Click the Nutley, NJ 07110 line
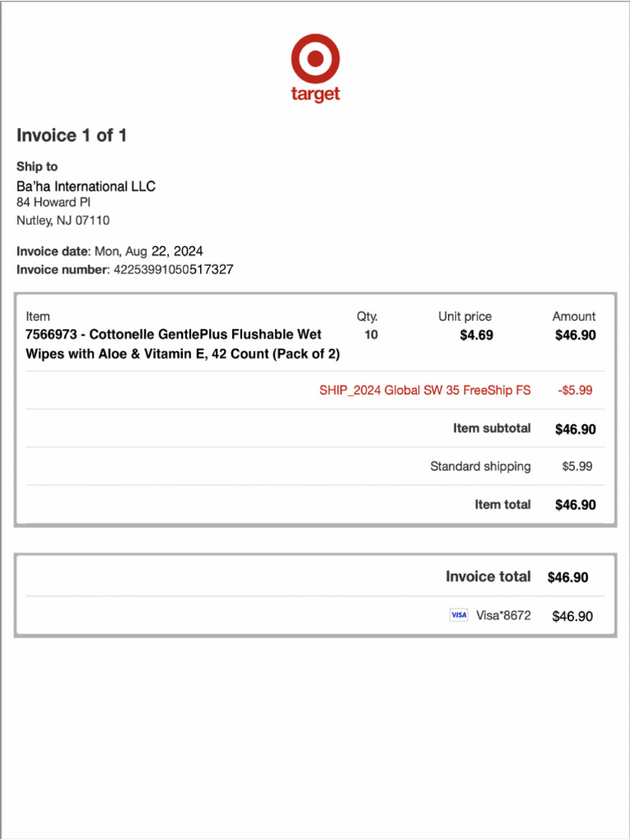Image resolution: width=630 pixels, height=840 pixels. pos(63,220)
